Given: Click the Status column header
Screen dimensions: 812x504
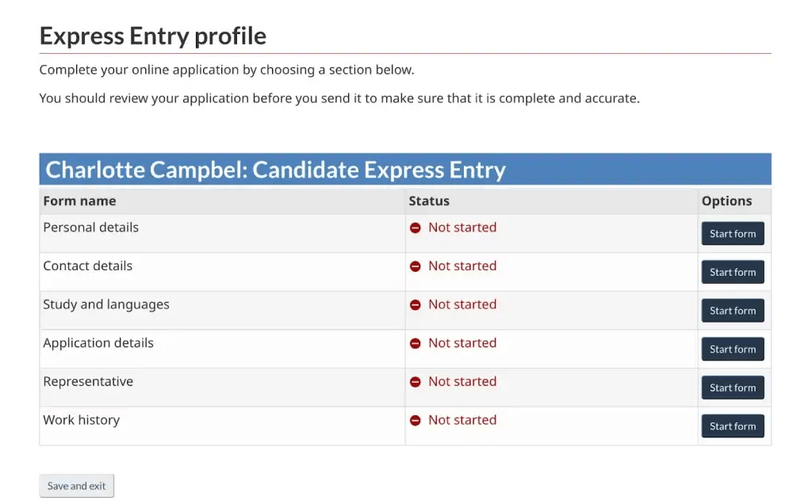Looking at the screenshot, I should pos(428,200).
